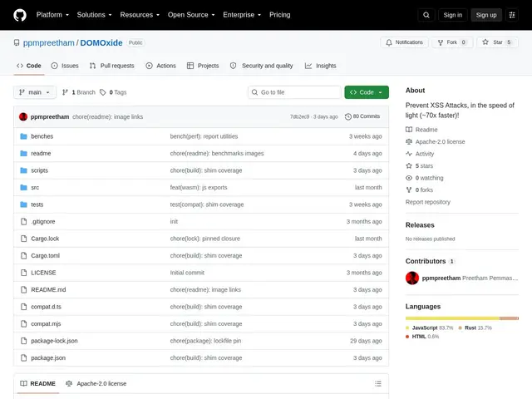Click the Report repository link

tap(428, 202)
